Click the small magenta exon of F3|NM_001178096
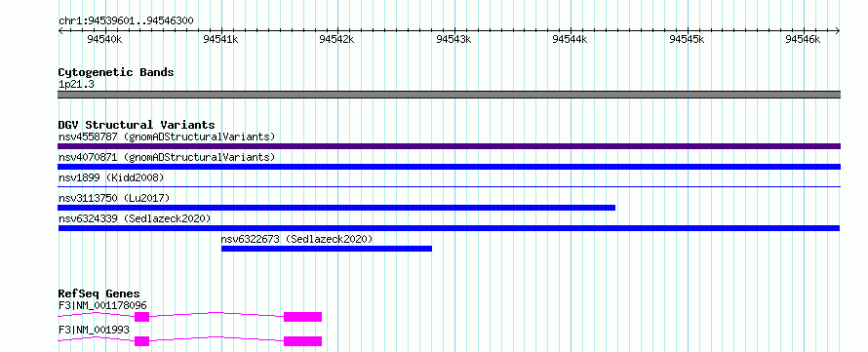The height and width of the screenshot is (352, 868). tap(142, 317)
